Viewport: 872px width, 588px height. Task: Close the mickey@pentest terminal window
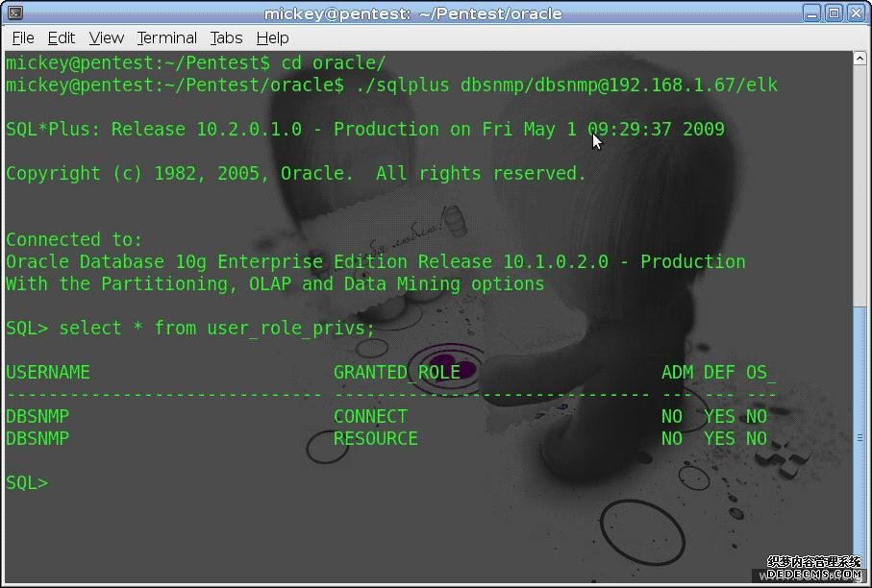point(855,13)
